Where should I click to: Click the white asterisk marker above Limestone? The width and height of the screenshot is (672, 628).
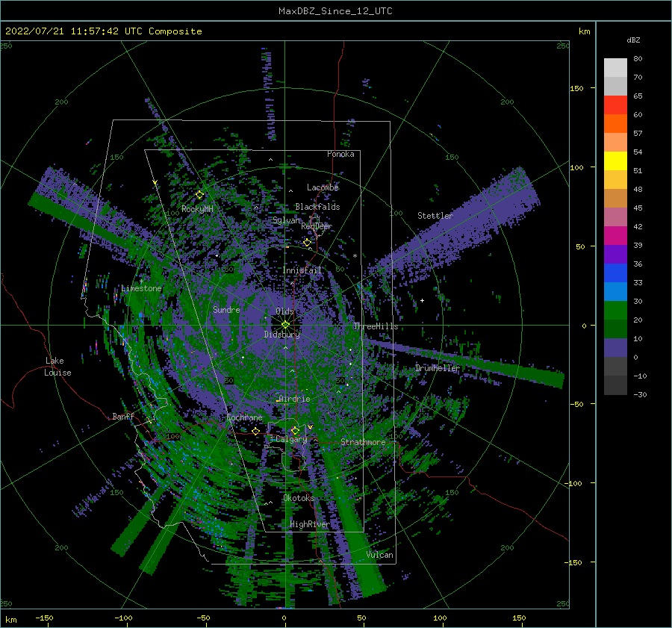141,282
